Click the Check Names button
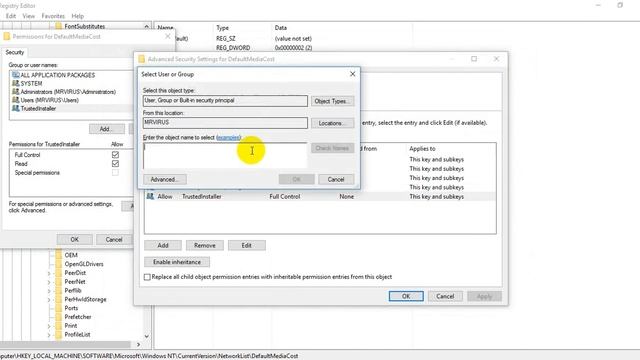 (x=333, y=148)
